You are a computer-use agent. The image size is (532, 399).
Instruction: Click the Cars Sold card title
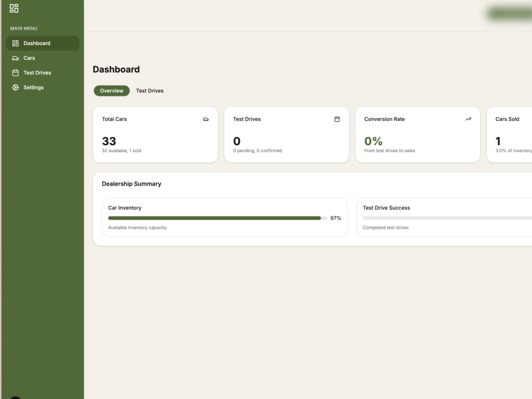(507, 119)
